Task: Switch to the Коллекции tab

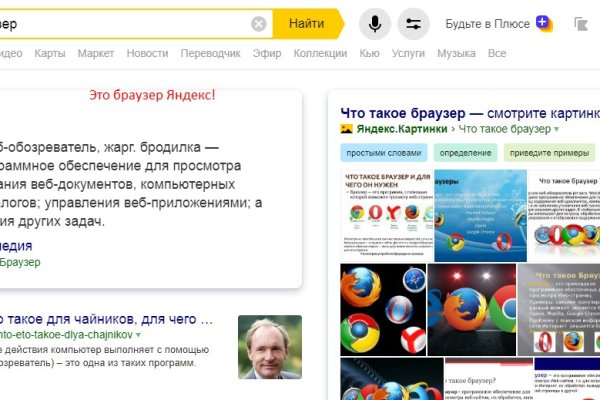Action: tap(320, 53)
